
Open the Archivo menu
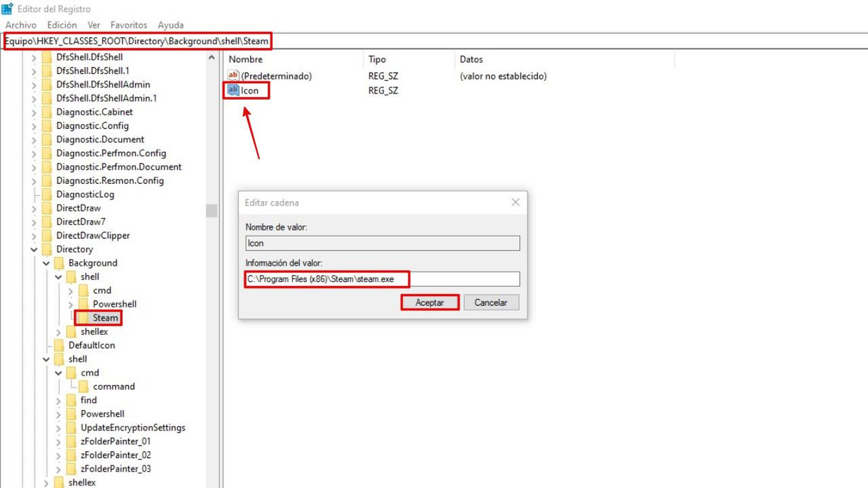coord(21,25)
